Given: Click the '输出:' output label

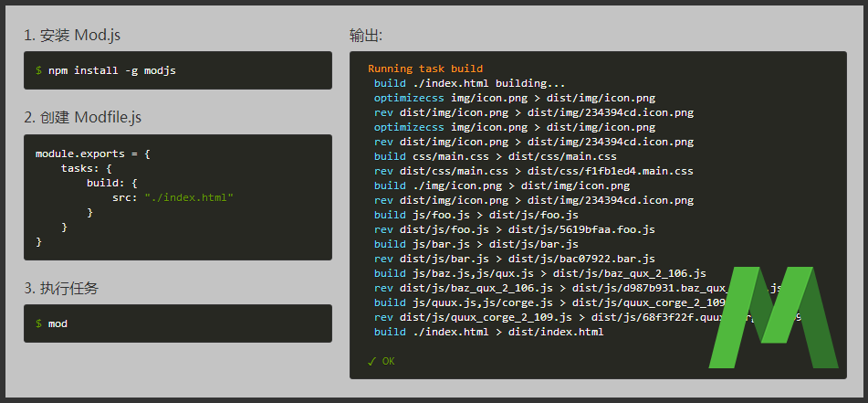Looking at the screenshot, I should 365,36.
